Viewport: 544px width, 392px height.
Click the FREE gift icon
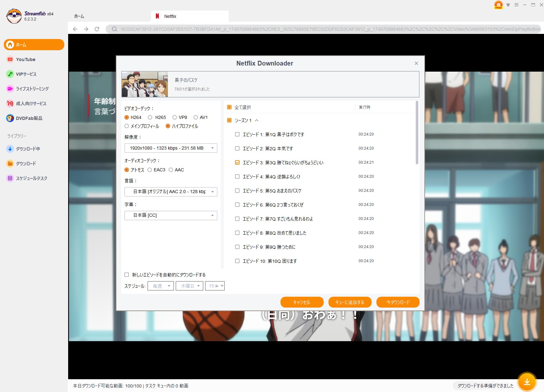coord(498,5)
